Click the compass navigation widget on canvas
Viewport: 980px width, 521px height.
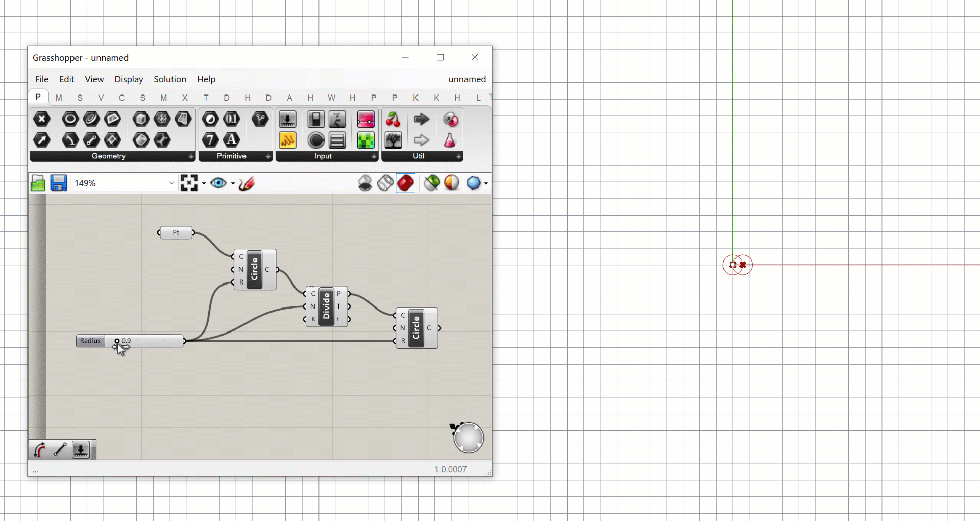point(468,438)
